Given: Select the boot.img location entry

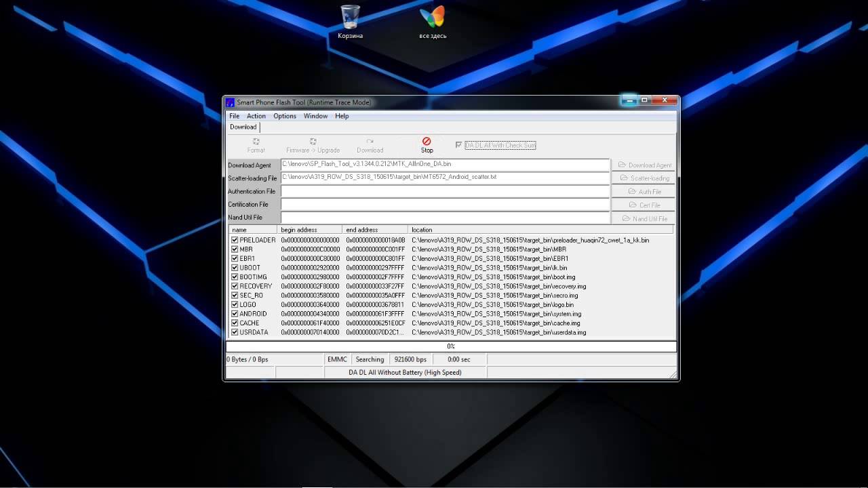Looking at the screenshot, I should (x=494, y=277).
